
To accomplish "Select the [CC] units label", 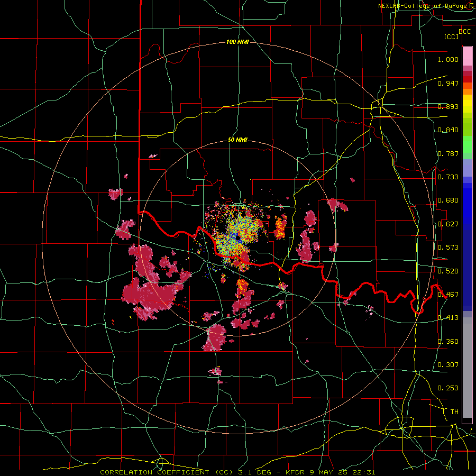I will 452,36.
